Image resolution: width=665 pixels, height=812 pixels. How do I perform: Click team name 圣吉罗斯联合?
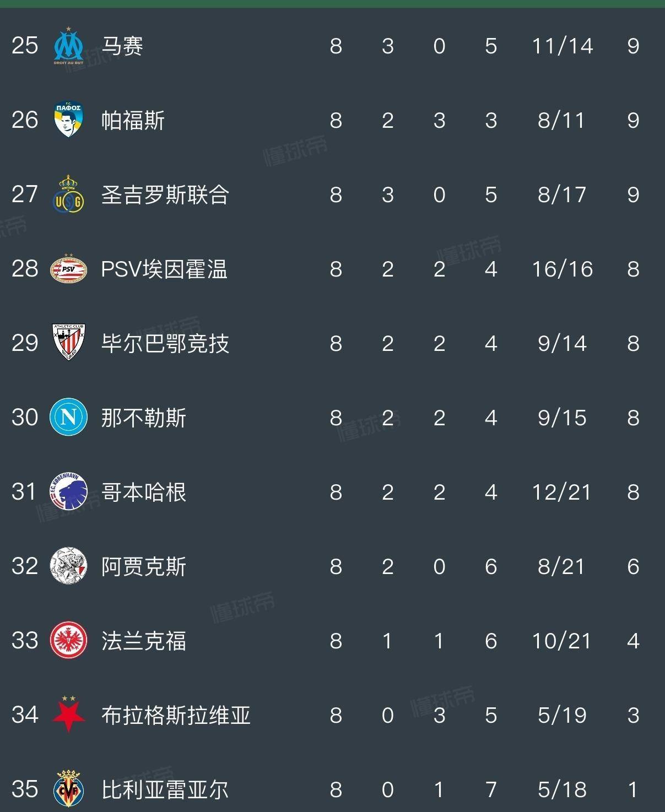(x=165, y=194)
